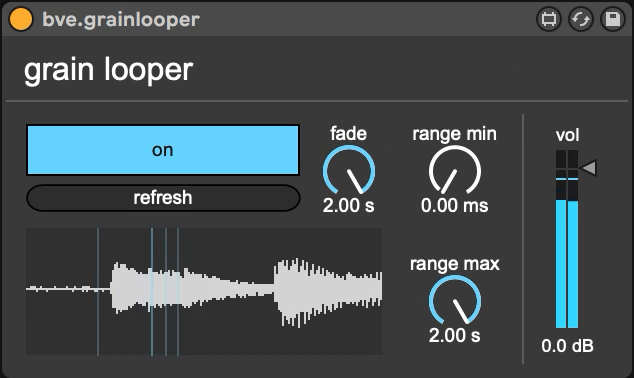Click the vol level meter bars

pyautogui.click(x=567, y=239)
